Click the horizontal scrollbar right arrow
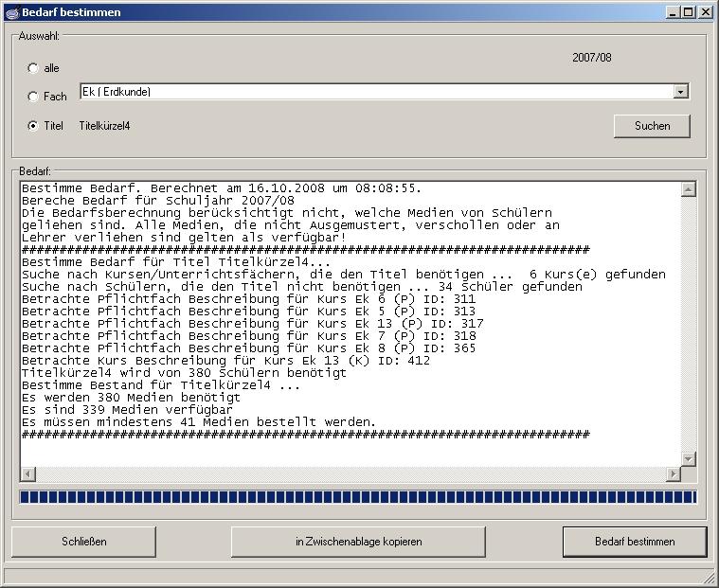Screen dimensions: 719x588 [674, 473]
